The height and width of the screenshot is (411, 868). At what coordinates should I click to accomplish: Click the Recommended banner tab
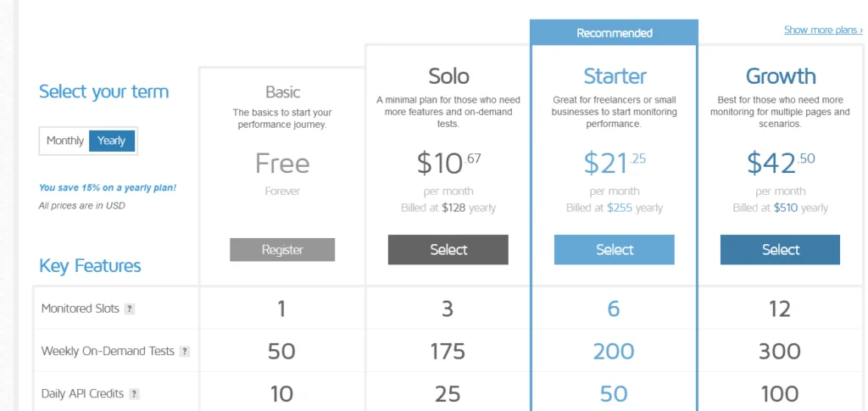click(x=615, y=33)
